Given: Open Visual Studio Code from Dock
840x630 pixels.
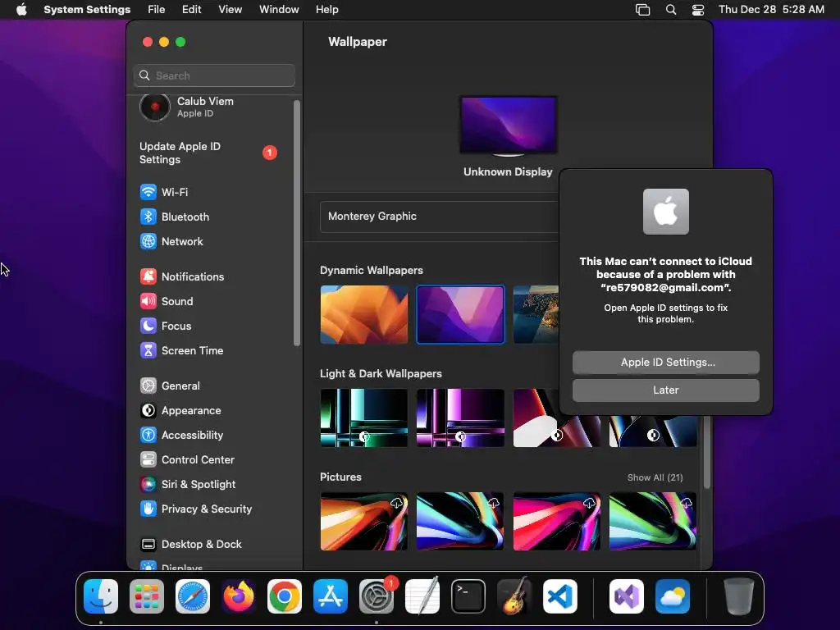Looking at the screenshot, I should pyautogui.click(x=560, y=596).
